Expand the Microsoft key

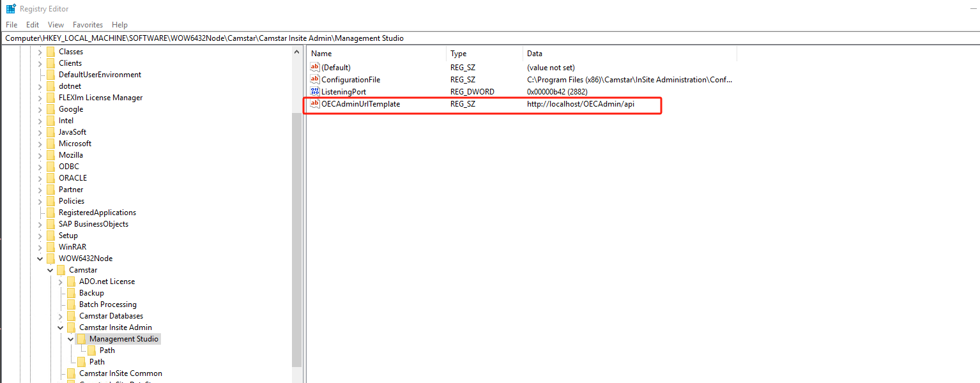coord(40,144)
